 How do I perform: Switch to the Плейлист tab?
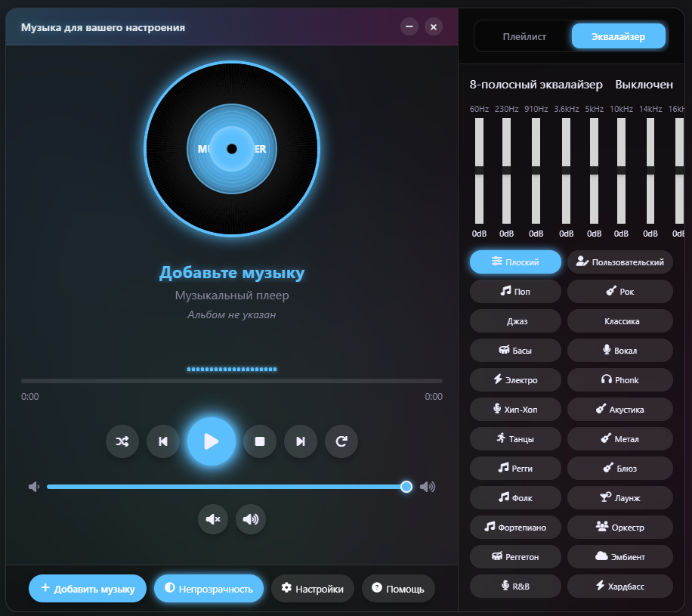(x=524, y=36)
